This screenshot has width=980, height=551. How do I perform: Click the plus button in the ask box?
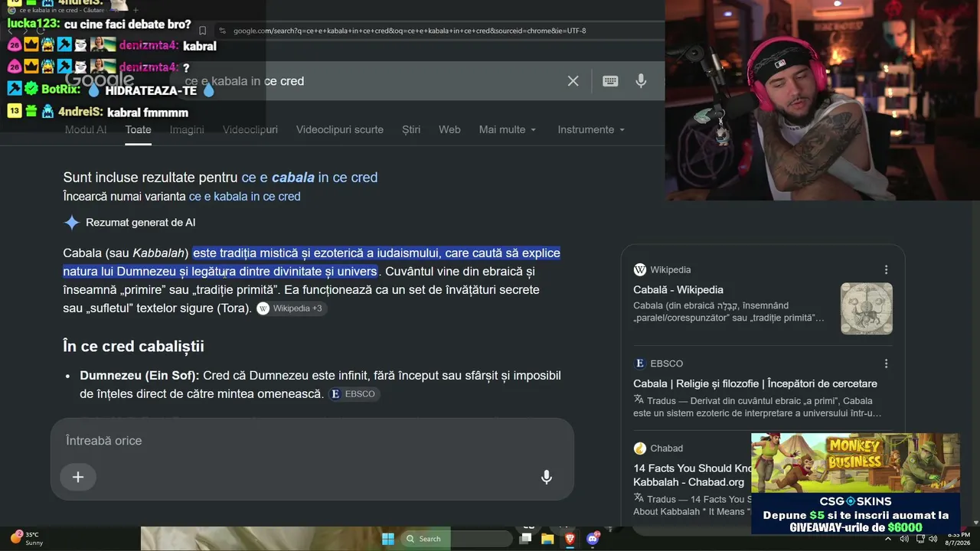tap(78, 477)
